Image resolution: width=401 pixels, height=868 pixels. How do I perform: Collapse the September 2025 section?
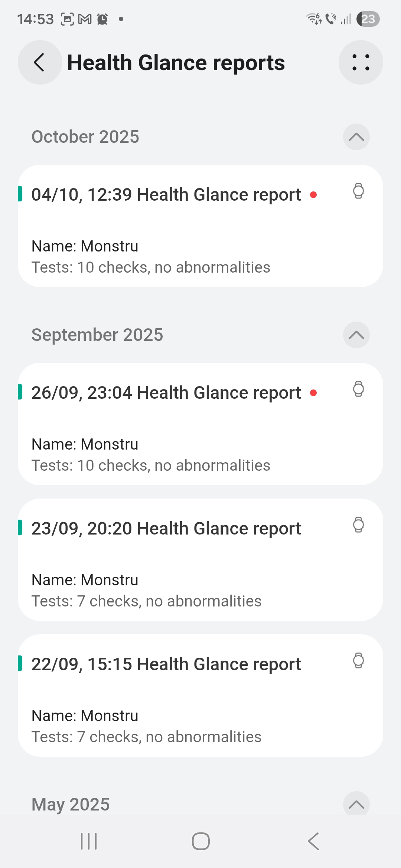coord(356,335)
